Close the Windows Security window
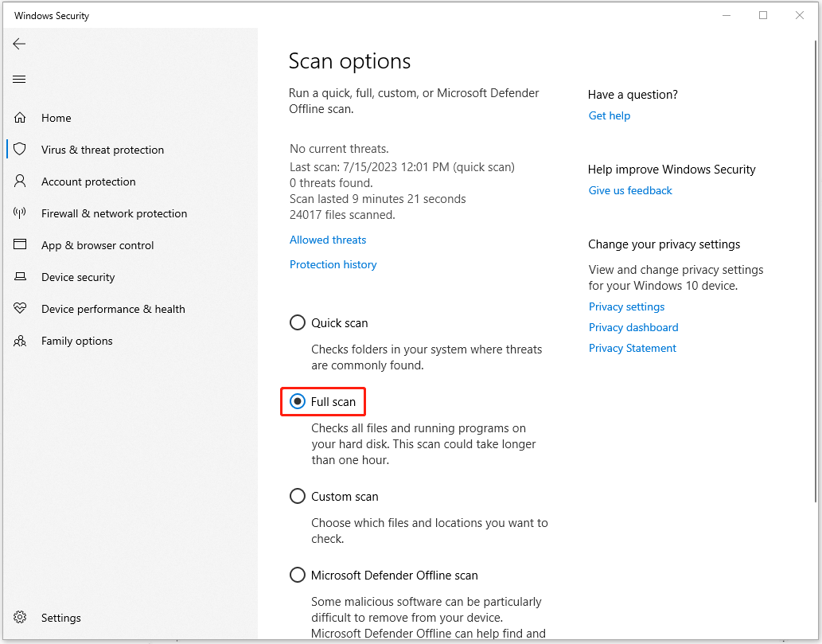The height and width of the screenshot is (644, 822). coord(800,15)
